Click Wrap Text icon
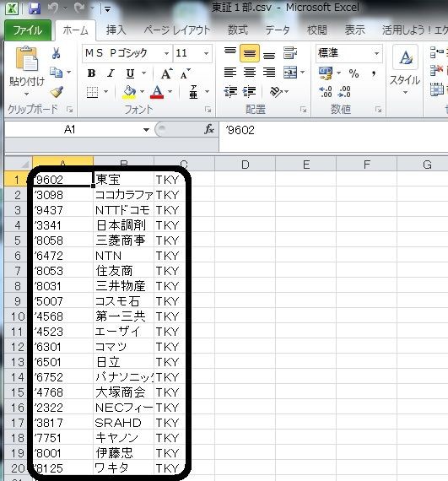 [x=289, y=53]
